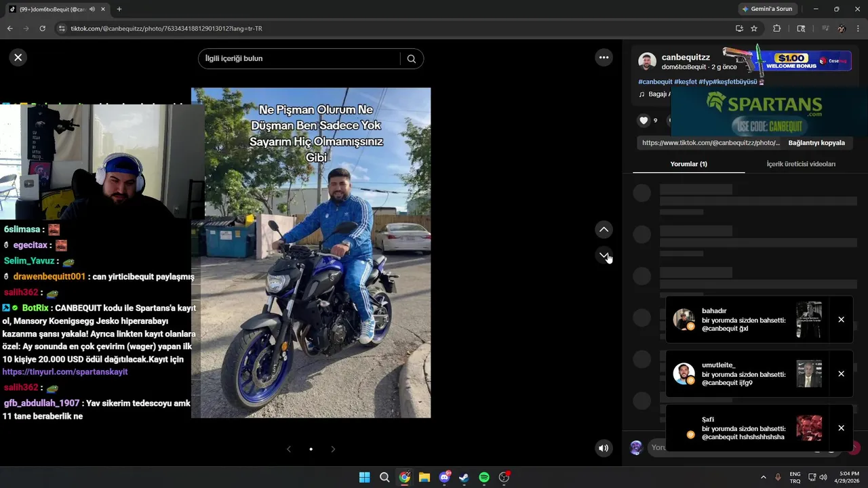The image size is (868, 488).
Task: Open the Chrome profile avatar
Action: click(x=842, y=28)
